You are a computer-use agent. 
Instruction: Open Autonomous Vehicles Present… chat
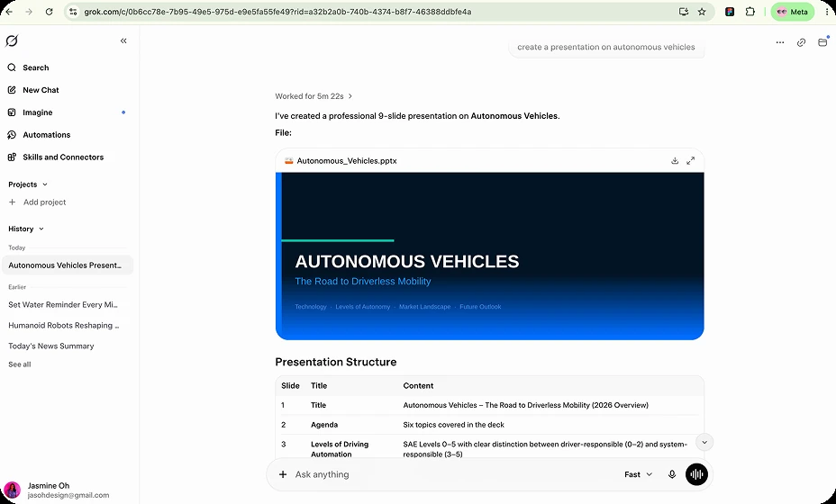tap(68, 265)
